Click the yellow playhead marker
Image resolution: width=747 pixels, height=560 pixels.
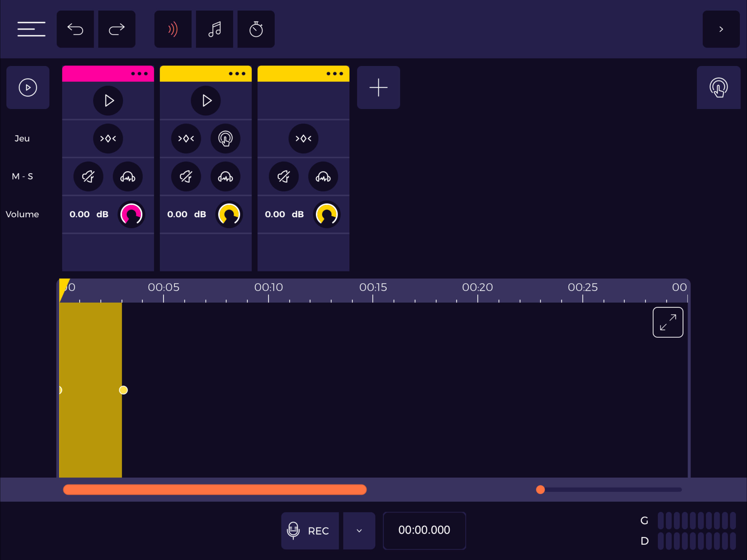click(x=63, y=289)
